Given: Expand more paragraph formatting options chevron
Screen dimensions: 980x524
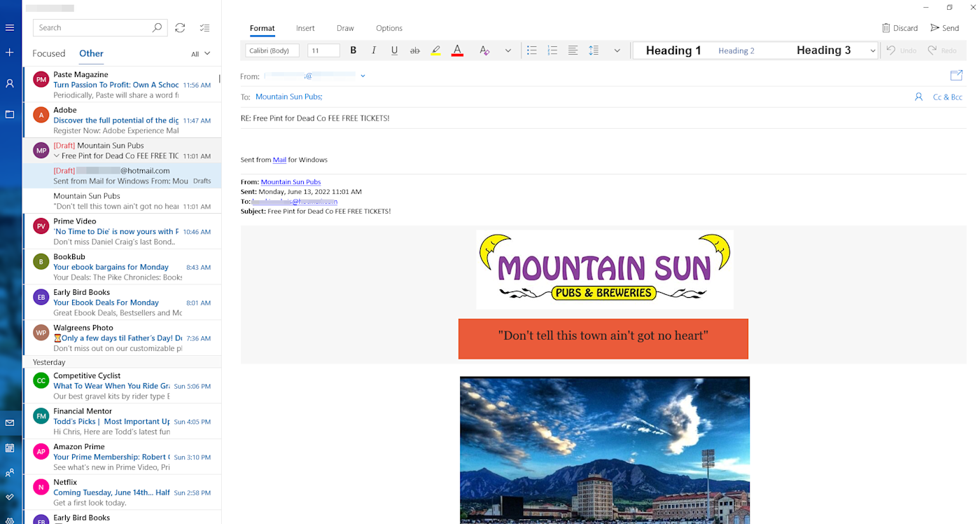Looking at the screenshot, I should [x=617, y=50].
